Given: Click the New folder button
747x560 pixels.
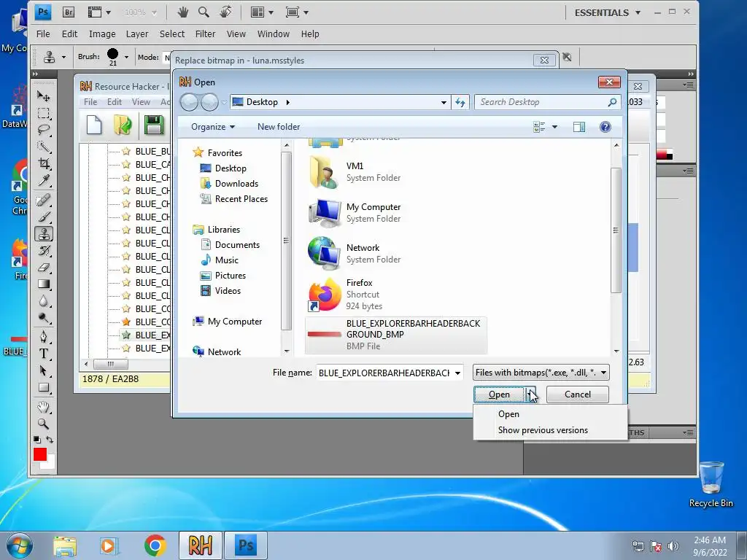Looking at the screenshot, I should click(279, 127).
